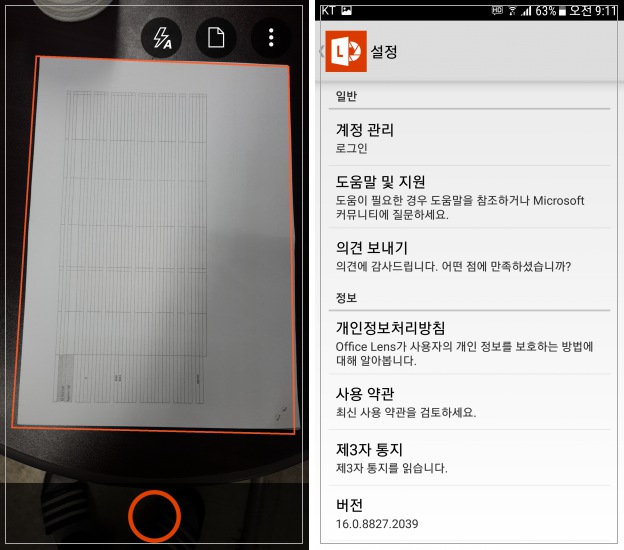Tap the orange circular capture button
Viewport: 624px width, 550px height.
pos(154,516)
